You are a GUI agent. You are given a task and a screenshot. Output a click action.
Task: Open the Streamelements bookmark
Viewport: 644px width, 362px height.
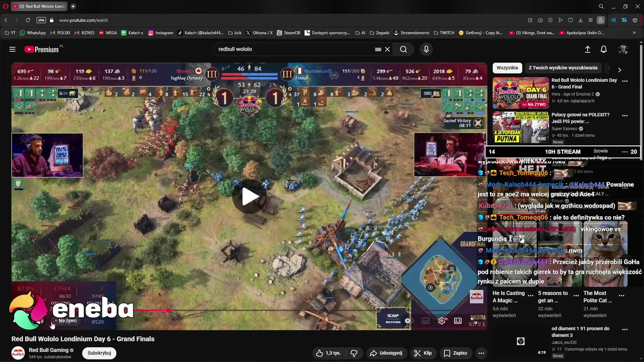point(411,33)
